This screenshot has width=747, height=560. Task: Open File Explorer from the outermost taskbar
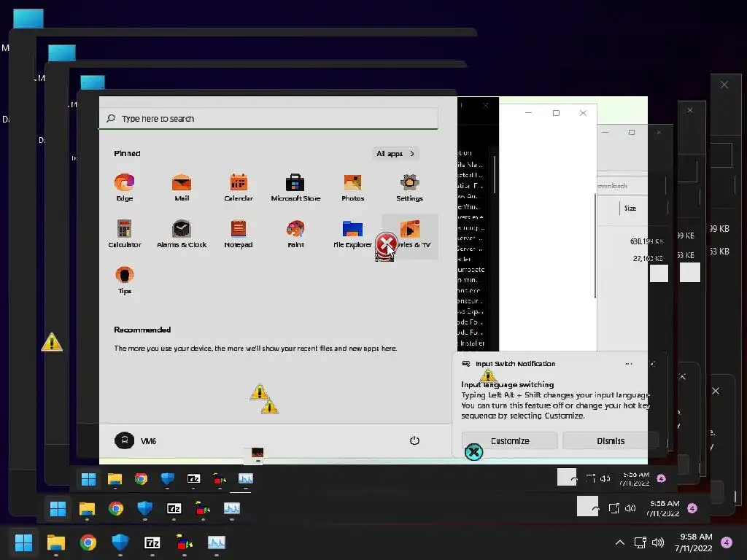point(55,542)
